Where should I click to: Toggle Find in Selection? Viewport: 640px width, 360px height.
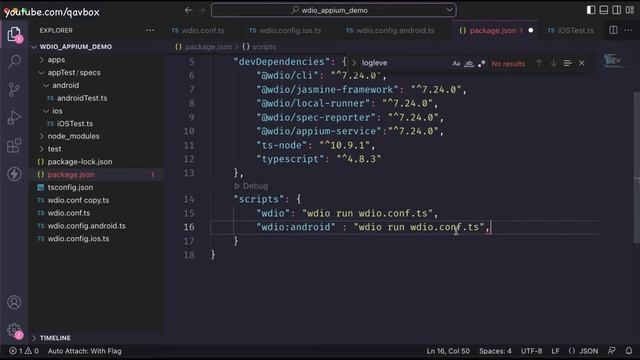click(567, 63)
